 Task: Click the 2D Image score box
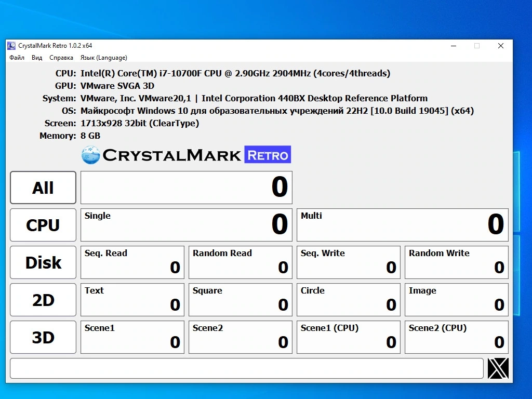click(457, 300)
